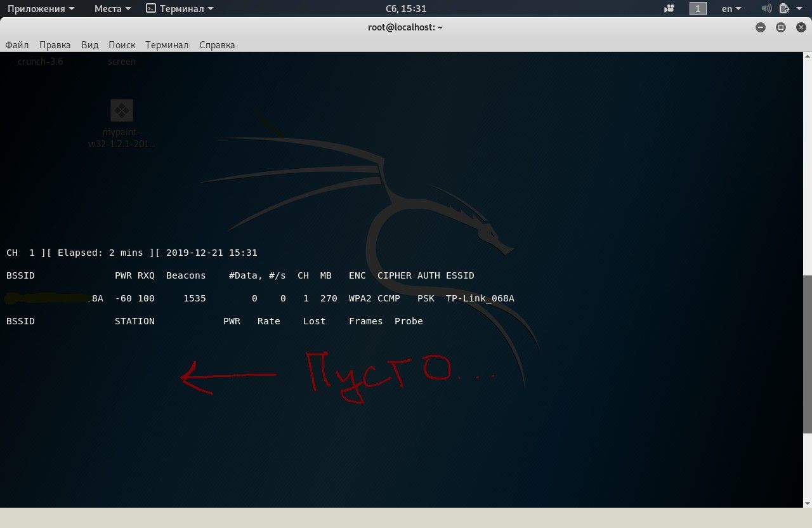Open the Справка menu
The width and height of the screenshot is (812, 528).
[217, 45]
